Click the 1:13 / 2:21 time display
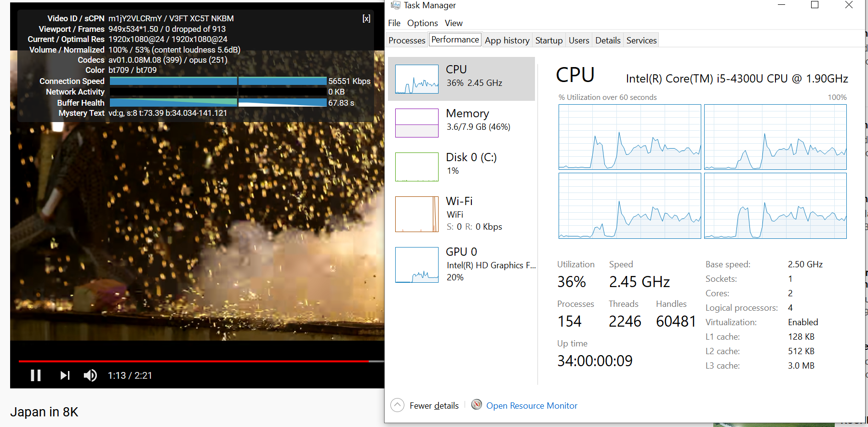This screenshot has width=868, height=427. [130, 375]
